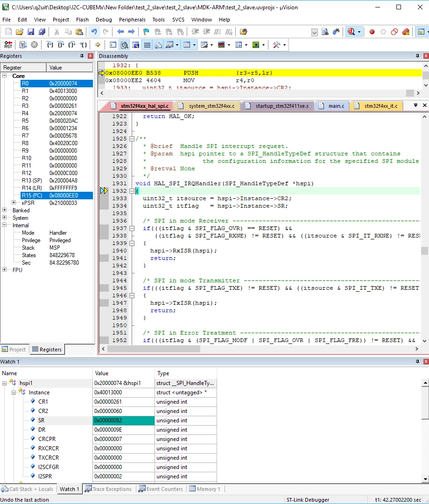Navigate backwards with blue left arrow
Screen dimensions: 429x504
pos(120,32)
